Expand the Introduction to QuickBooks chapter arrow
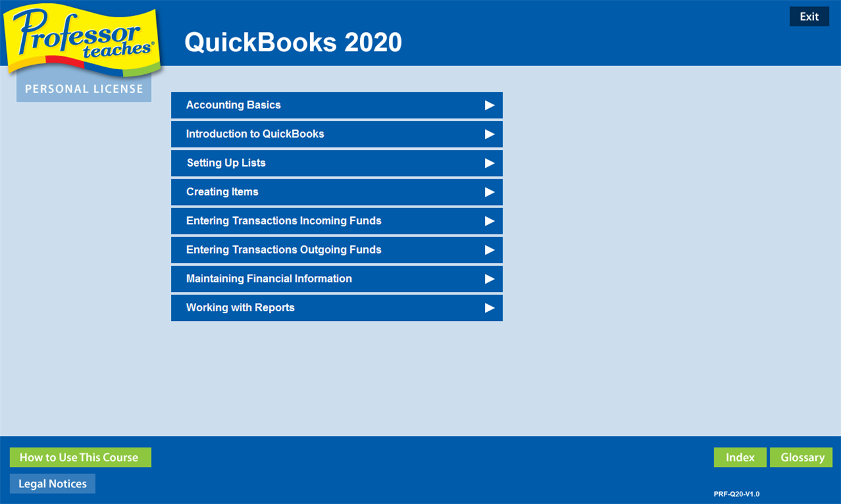Viewport: 841px width, 504px height. (x=490, y=134)
